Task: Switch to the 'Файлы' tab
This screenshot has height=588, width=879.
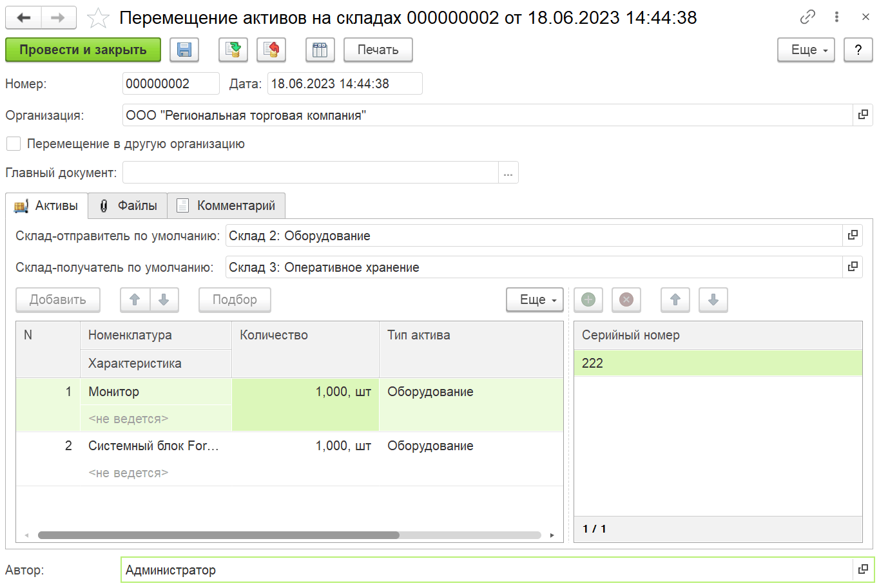Action: point(128,205)
